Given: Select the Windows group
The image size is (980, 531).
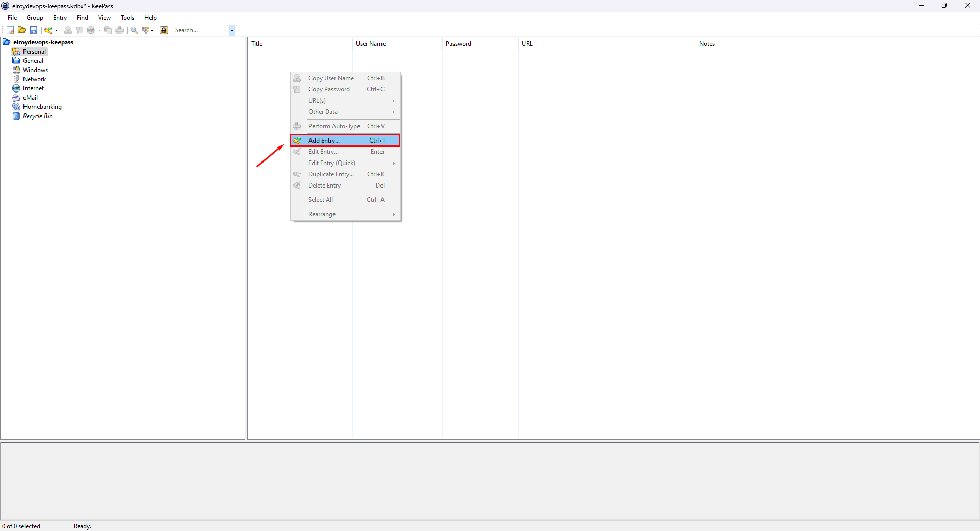Looking at the screenshot, I should 35,70.
